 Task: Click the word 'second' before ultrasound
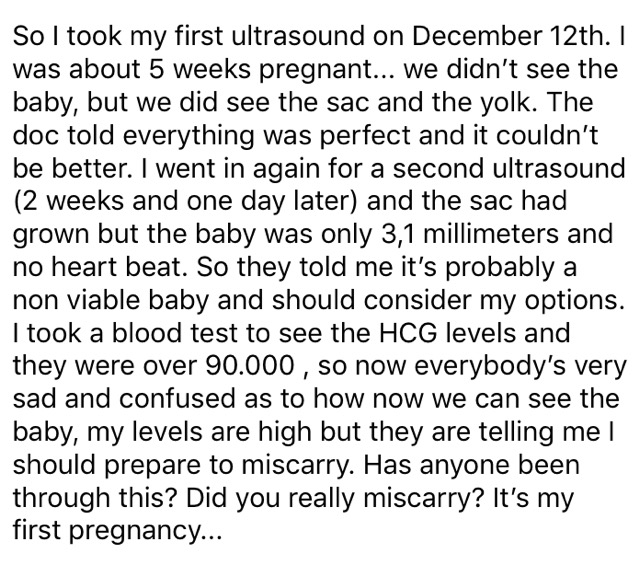coord(438,168)
